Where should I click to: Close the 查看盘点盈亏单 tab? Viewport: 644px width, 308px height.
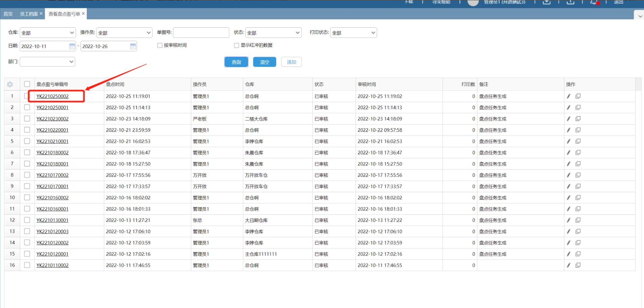(84, 14)
